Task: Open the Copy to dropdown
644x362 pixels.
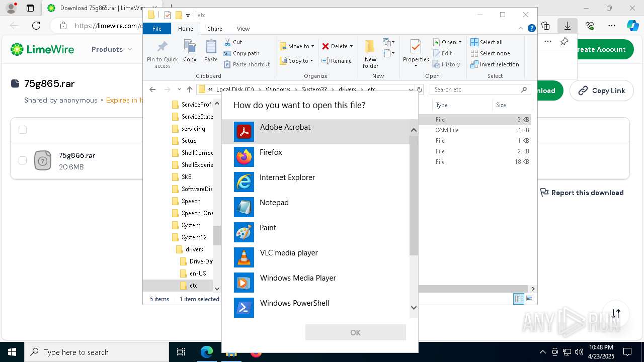Action: pos(296,61)
